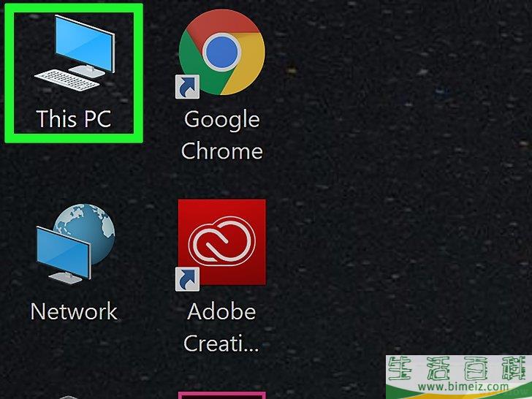
Task: Click the 'Adobe Creati...' label text
Action: coord(221,327)
